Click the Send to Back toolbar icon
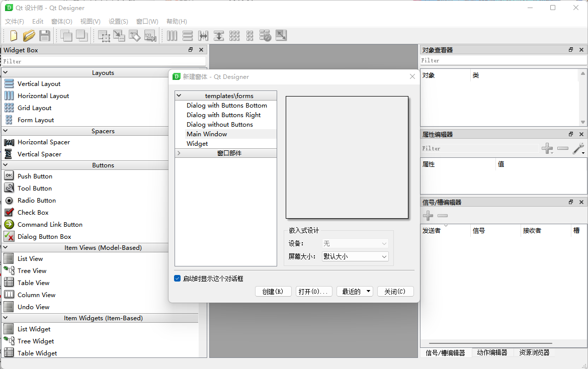Screen dimensions: 588x369 66,36
